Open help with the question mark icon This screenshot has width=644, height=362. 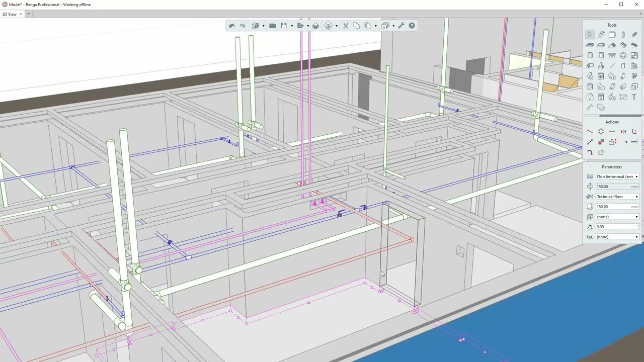tap(412, 26)
